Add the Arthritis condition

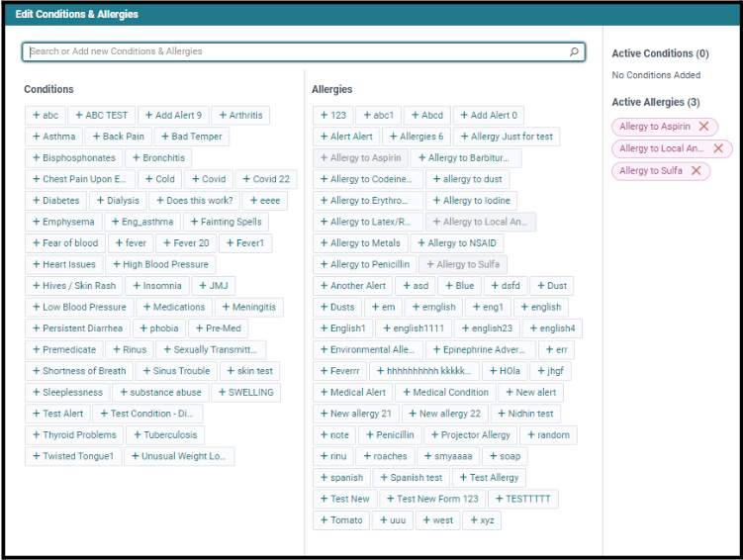click(240, 115)
